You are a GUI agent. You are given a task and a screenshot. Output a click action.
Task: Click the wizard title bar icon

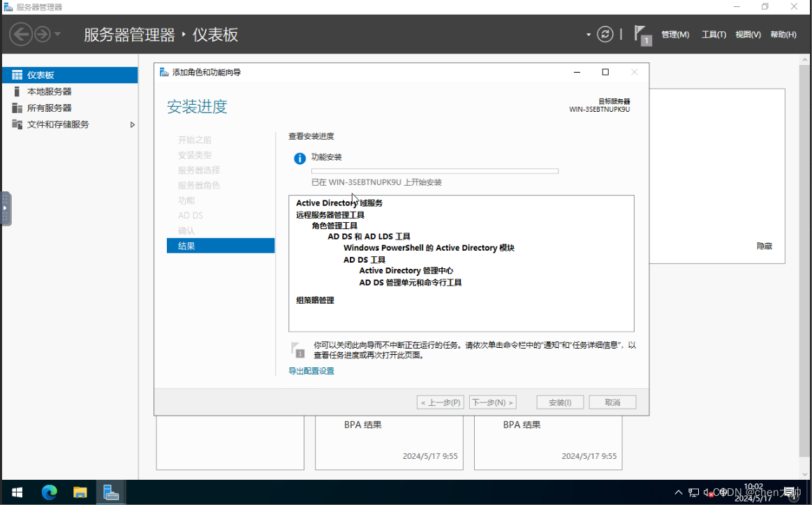pos(164,72)
